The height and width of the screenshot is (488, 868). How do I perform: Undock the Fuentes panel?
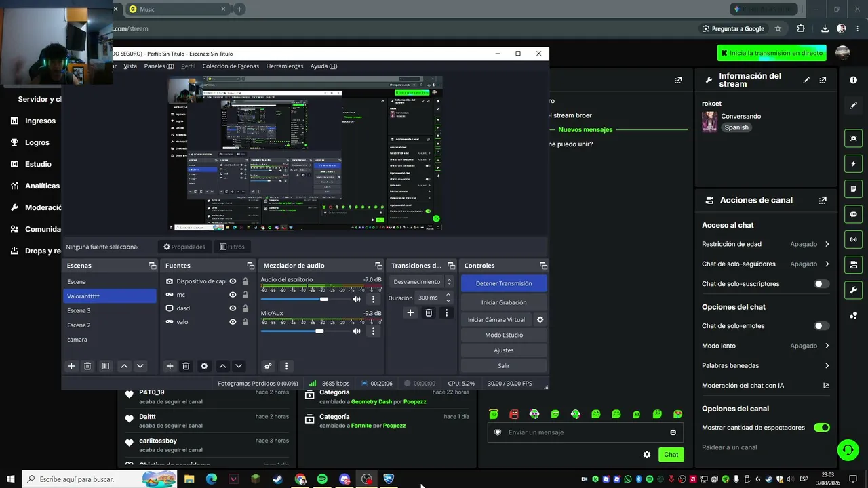pyautogui.click(x=250, y=266)
